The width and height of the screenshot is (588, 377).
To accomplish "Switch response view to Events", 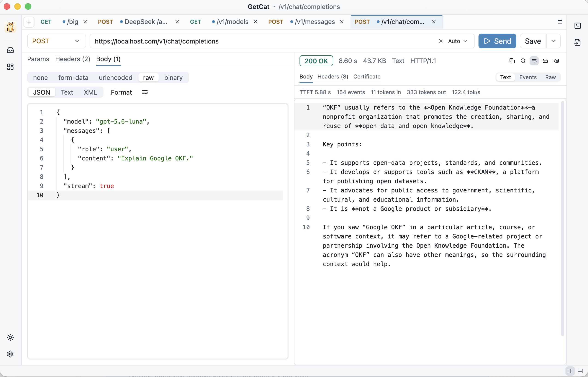I will [528, 77].
